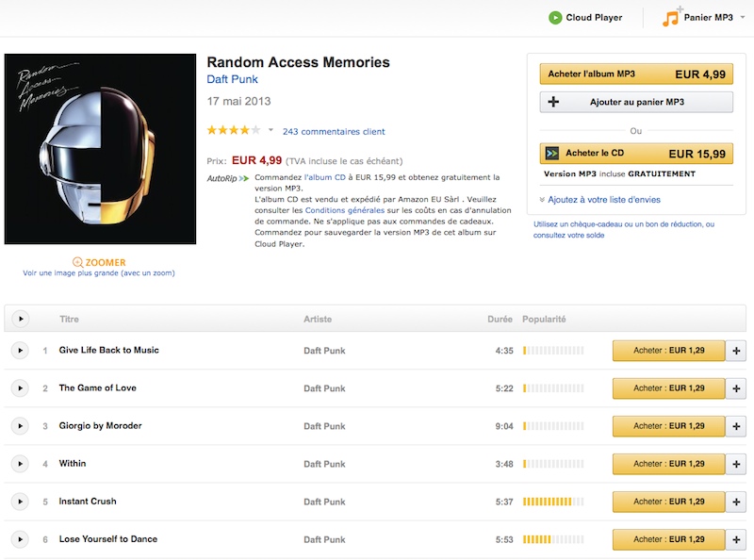Image resolution: width=754 pixels, height=560 pixels.
Task: Click Ajouter au panier MP3 button
Action: click(636, 102)
